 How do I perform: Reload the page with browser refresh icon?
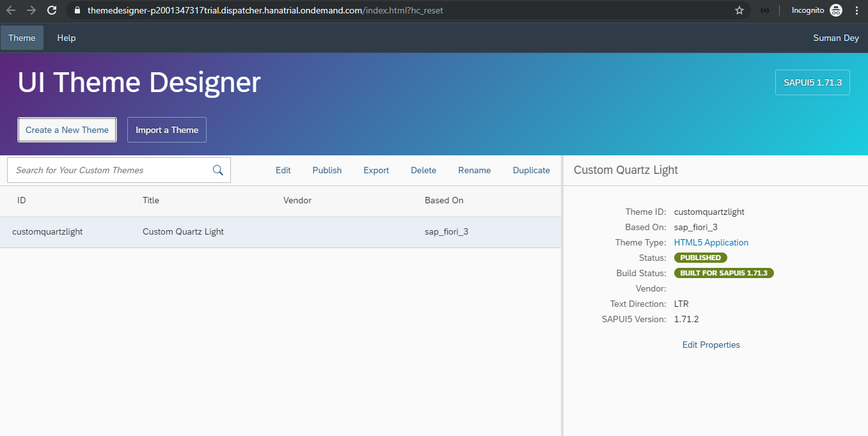(52, 10)
